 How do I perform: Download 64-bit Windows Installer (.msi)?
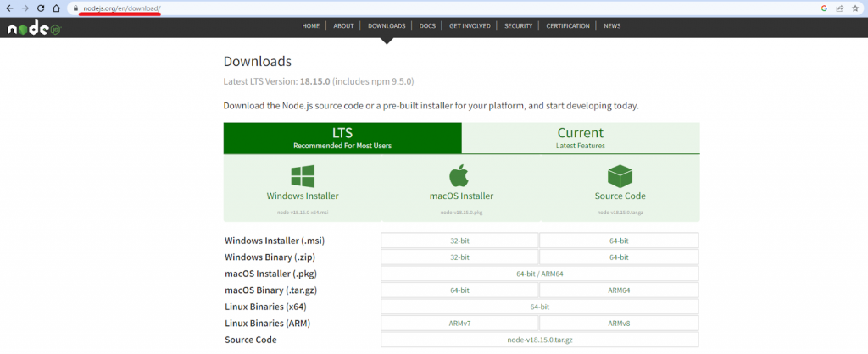click(x=619, y=241)
